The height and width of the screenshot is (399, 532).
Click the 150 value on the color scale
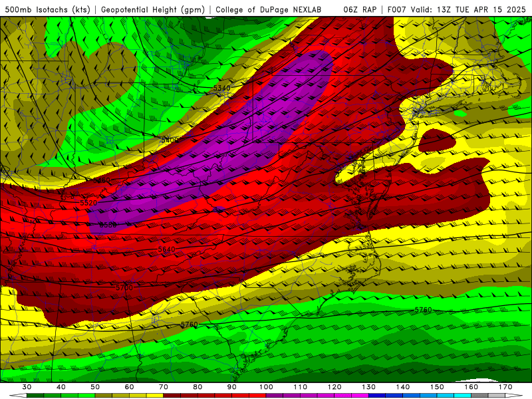pos(438,387)
